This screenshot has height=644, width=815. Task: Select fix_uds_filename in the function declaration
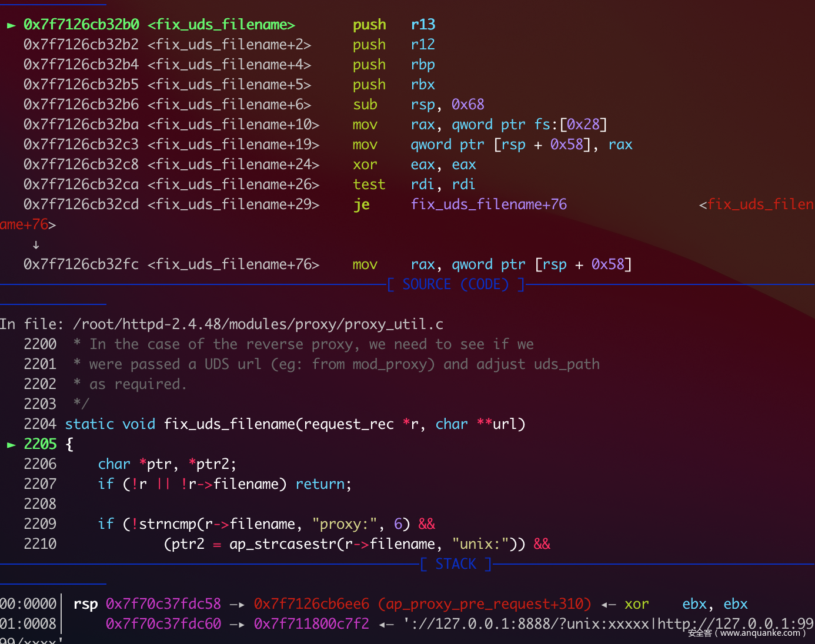[x=229, y=424]
